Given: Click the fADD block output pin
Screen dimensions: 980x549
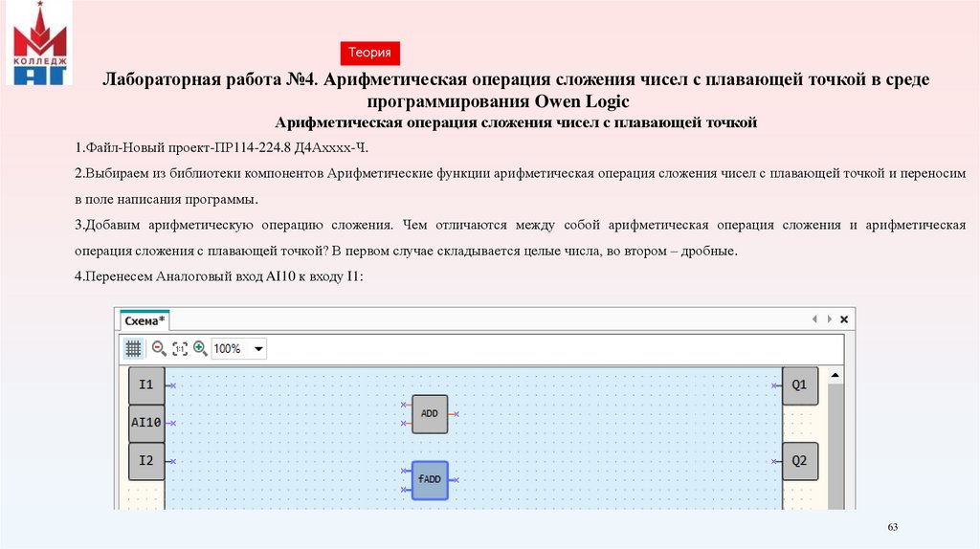Looking at the screenshot, I should coord(457,480).
